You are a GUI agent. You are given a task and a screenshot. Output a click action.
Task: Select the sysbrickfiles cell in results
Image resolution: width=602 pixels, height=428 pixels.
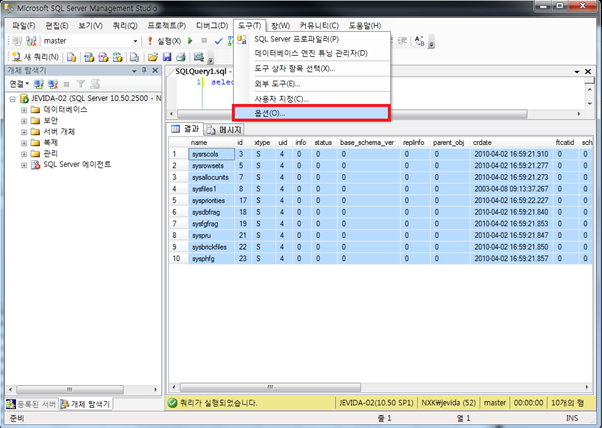point(211,247)
